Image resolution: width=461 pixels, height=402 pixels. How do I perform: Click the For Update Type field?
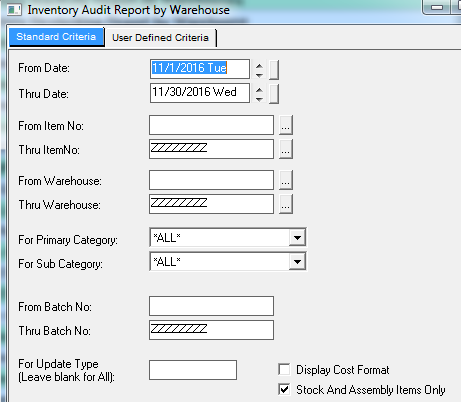click(193, 370)
